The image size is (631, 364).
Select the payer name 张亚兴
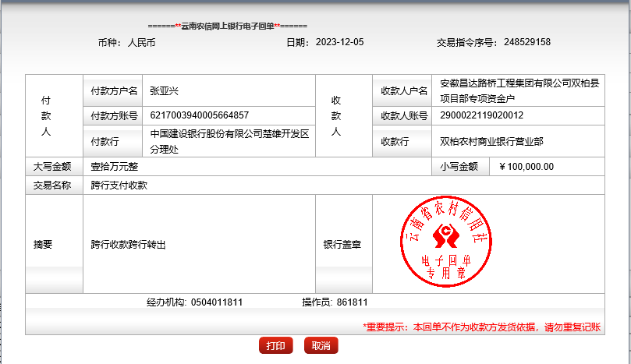click(x=165, y=91)
